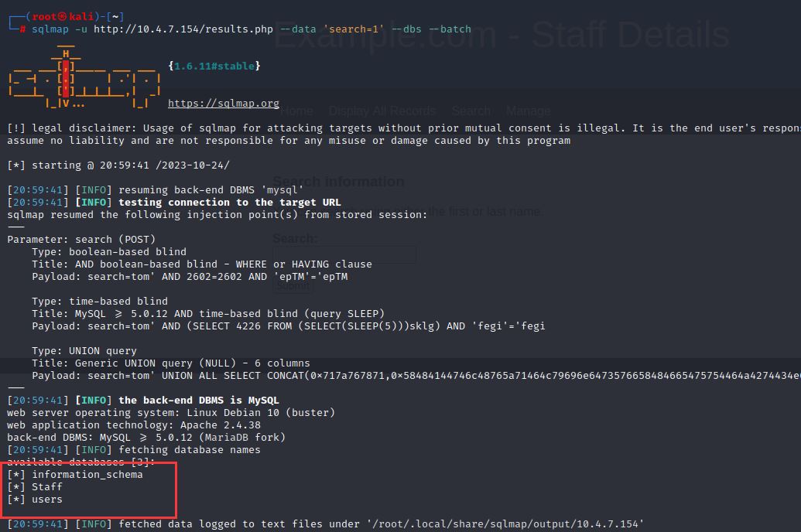The height and width of the screenshot is (532, 801).
Task: Click 'Type: UNION query' line
Action: pos(84,351)
